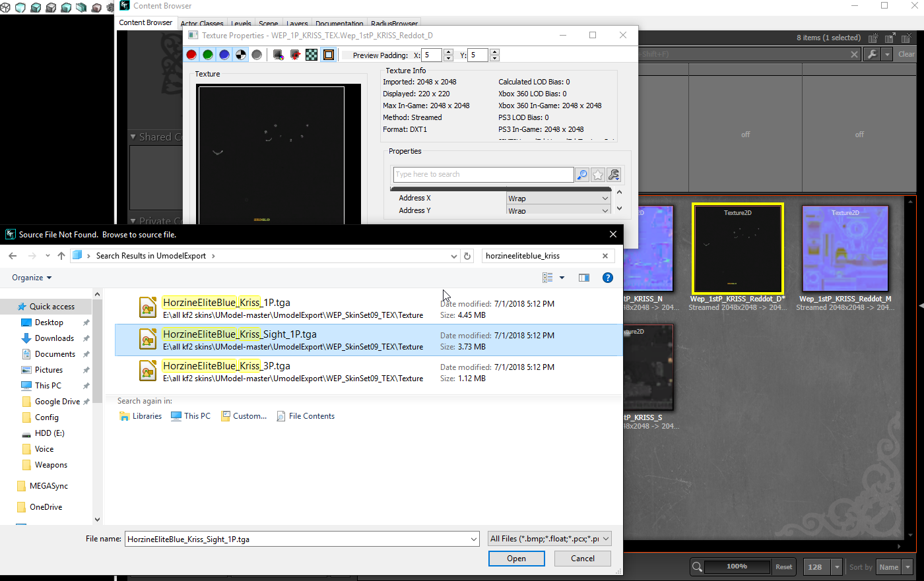Open the recent locations dropdown arrow
This screenshot has height=581, width=924.
[48, 256]
